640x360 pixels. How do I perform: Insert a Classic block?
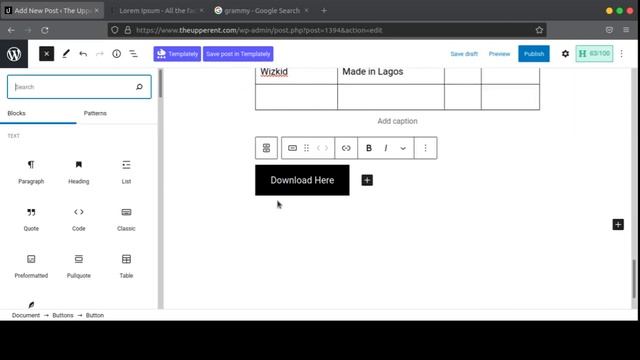[x=126, y=220]
